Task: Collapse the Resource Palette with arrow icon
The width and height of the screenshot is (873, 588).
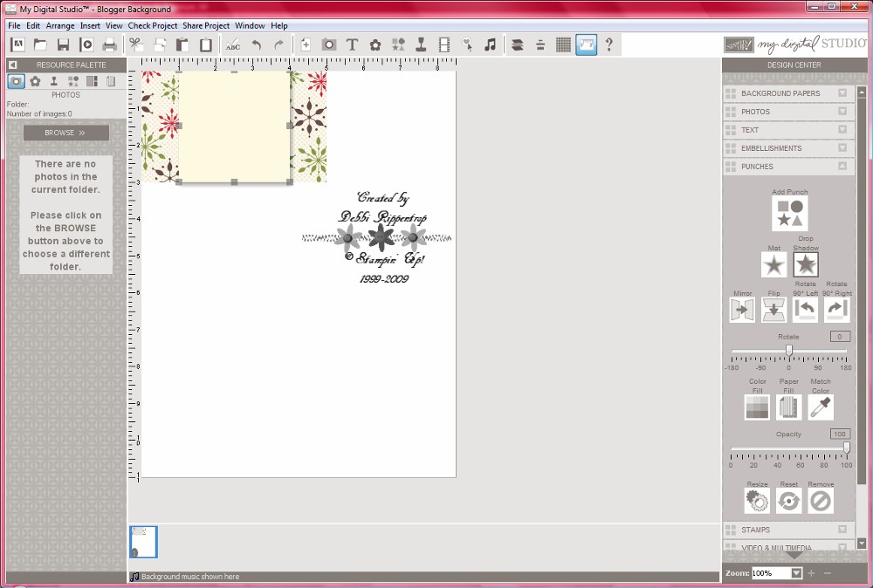Action: point(13,65)
